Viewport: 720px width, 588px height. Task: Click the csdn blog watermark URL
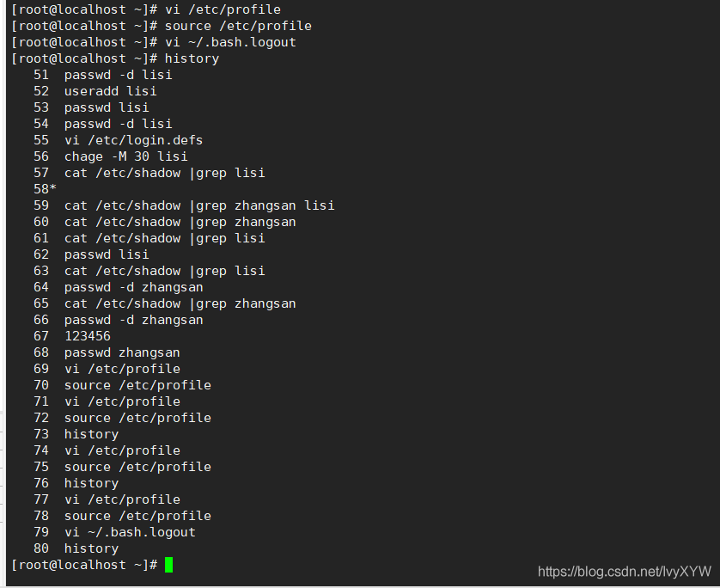point(624,572)
